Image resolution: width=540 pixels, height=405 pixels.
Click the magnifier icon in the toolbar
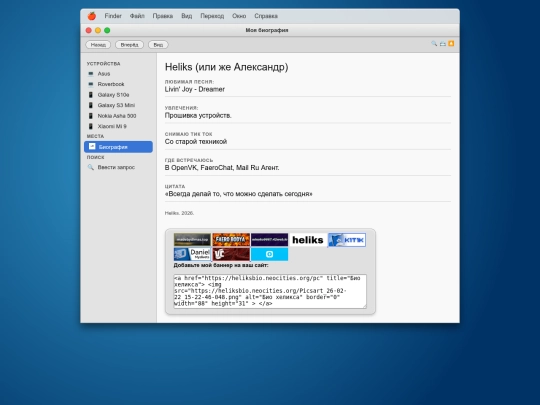434,44
